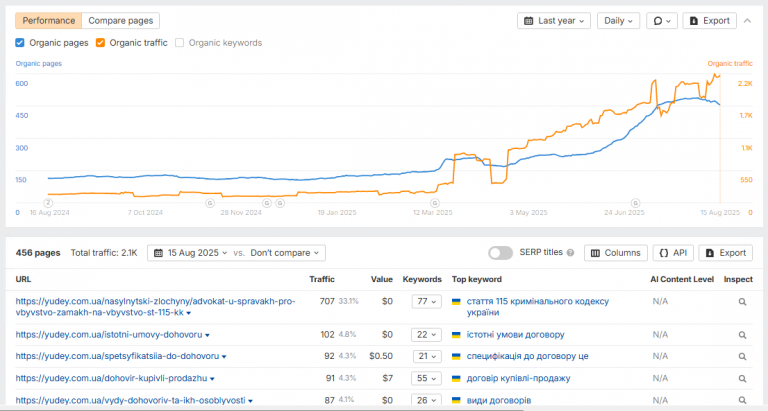
Task: Open keyword 'стаття 115 кримінального кодексу україни'
Action: pos(538,307)
